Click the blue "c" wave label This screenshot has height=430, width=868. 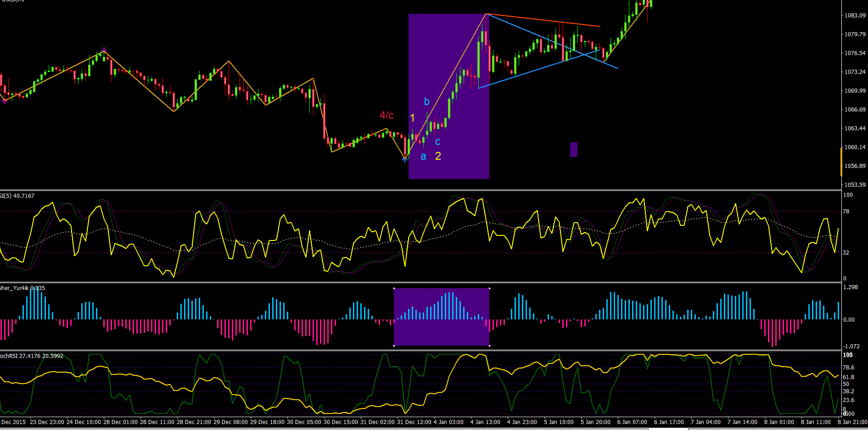(437, 142)
